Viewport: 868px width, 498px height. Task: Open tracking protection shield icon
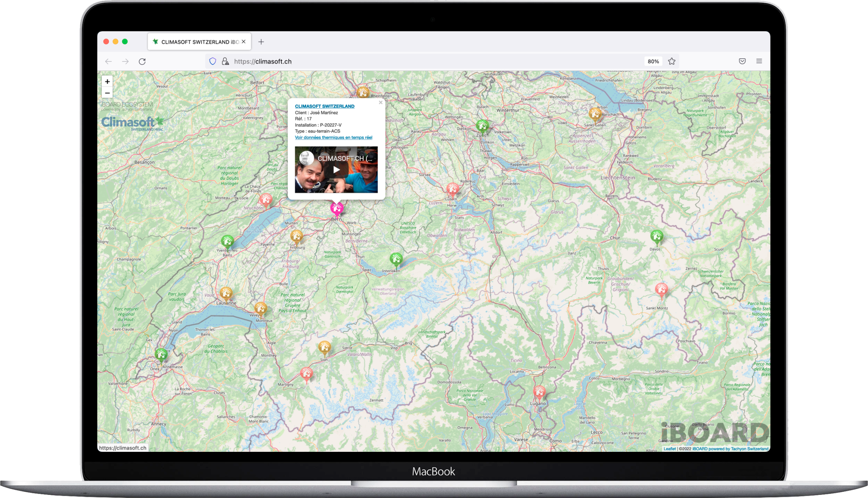click(212, 61)
